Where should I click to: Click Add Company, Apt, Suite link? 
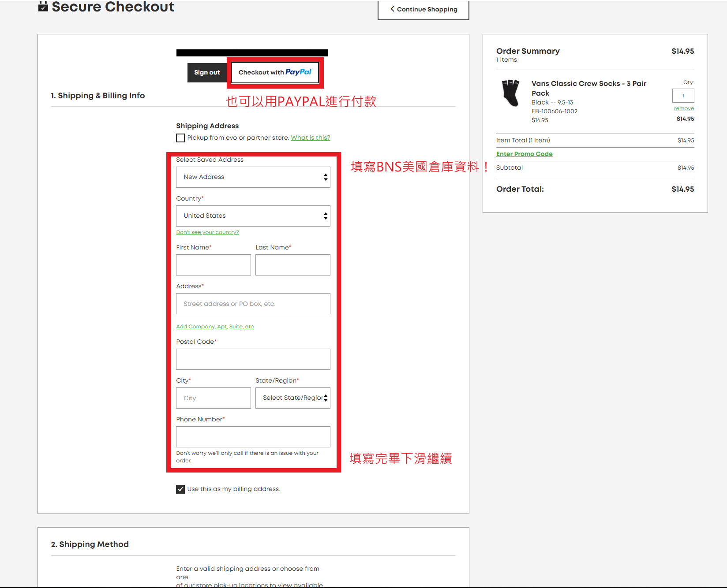(x=215, y=327)
